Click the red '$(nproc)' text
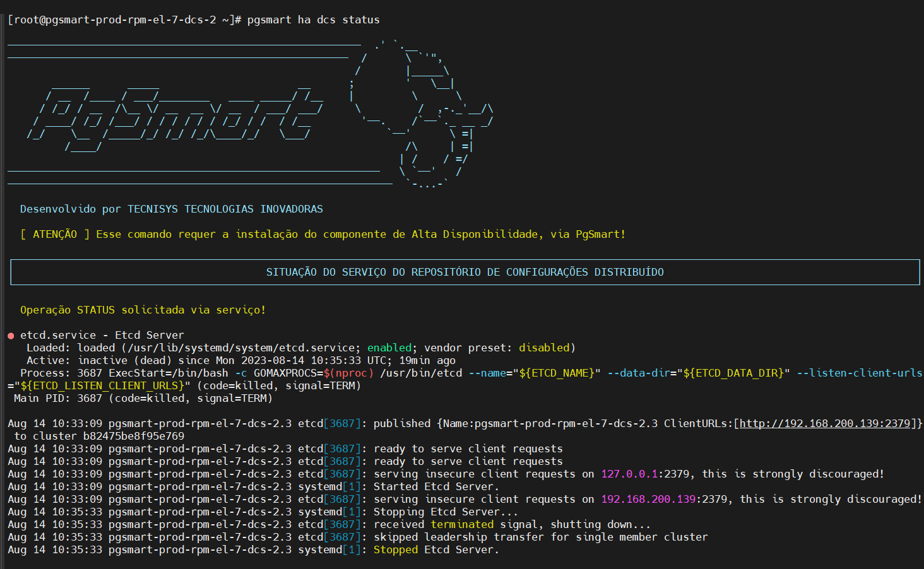 coord(348,373)
